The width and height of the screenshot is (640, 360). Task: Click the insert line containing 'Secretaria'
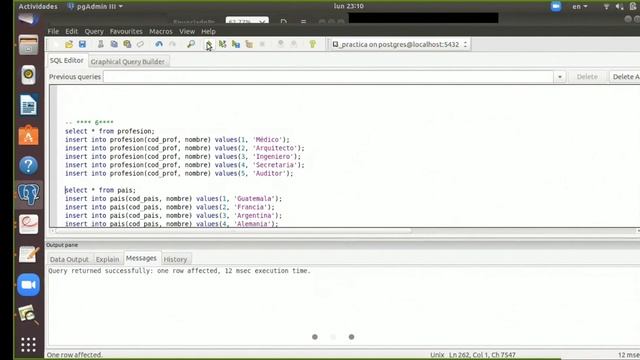[x=184, y=165]
